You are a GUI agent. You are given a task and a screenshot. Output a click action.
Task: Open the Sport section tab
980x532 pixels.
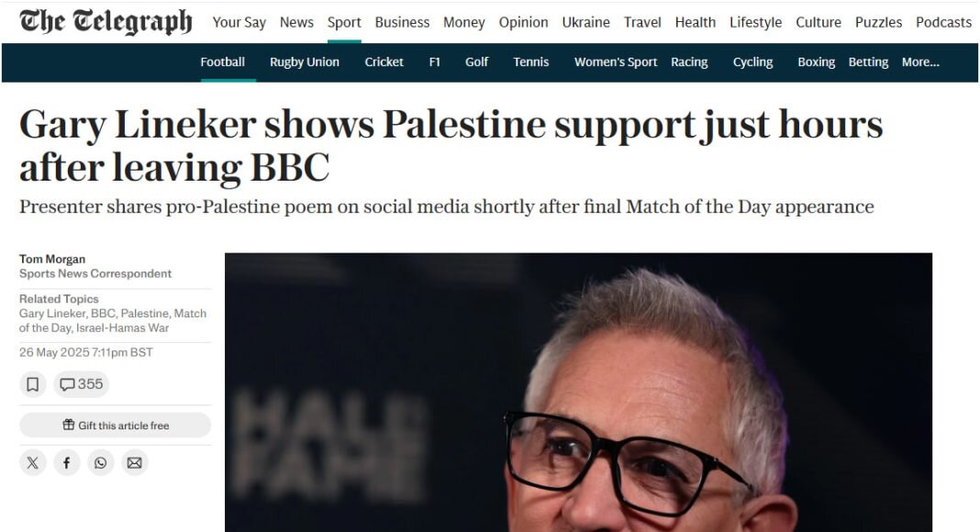coord(344,23)
